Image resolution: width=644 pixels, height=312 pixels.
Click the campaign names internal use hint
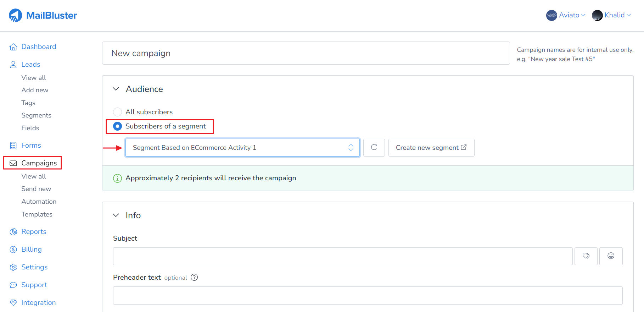coord(575,54)
